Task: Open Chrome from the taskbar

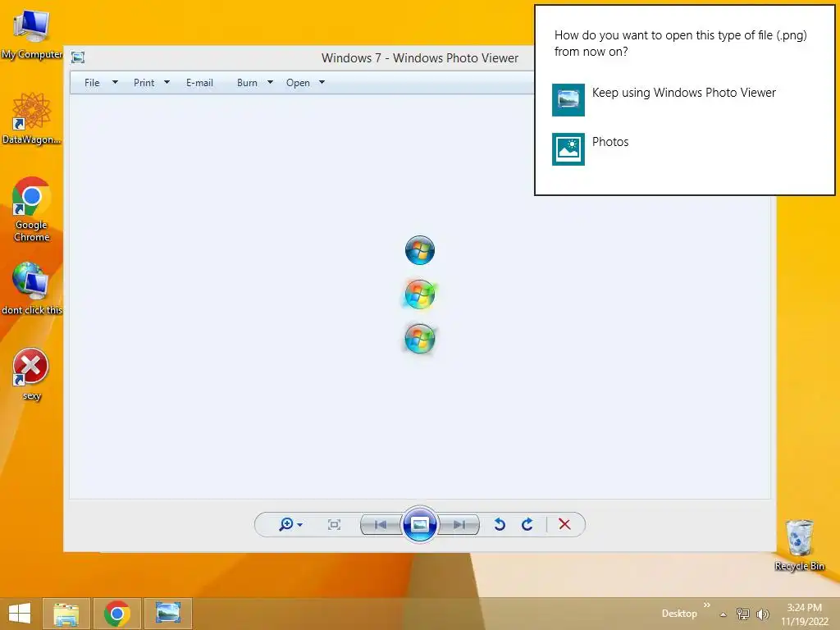Action: click(116, 614)
